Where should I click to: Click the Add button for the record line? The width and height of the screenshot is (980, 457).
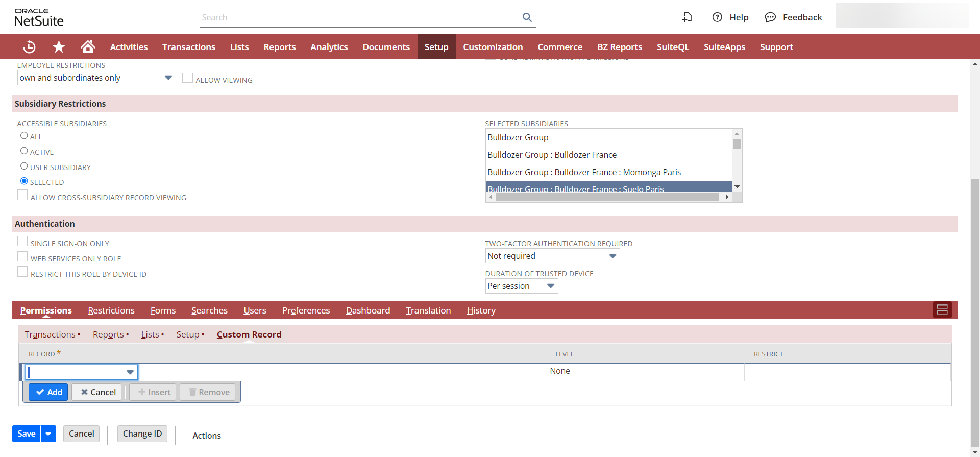click(48, 392)
